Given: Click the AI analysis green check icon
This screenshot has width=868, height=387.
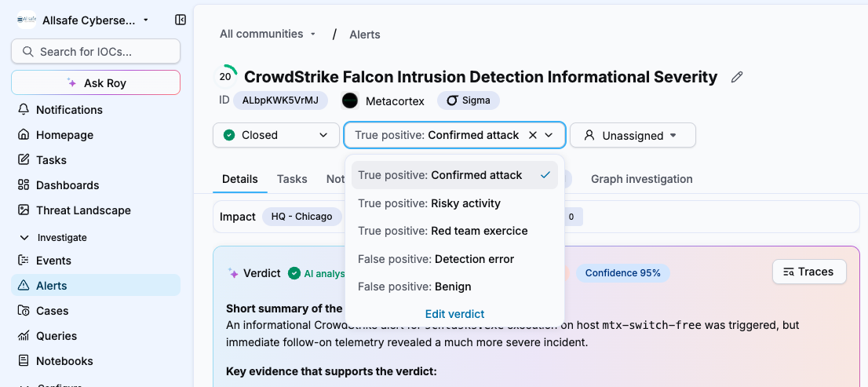Looking at the screenshot, I should coord(294,273).
